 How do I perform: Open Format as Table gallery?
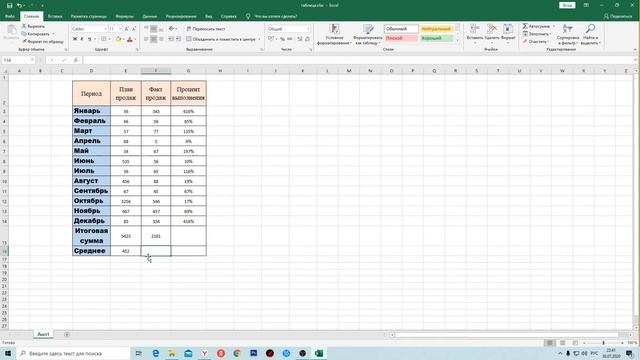coord(368,35)
